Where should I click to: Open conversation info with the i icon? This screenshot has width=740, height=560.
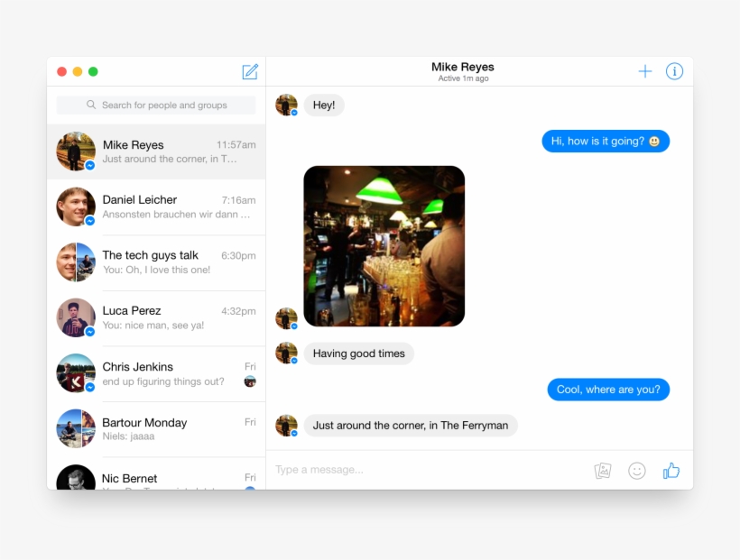674,71
